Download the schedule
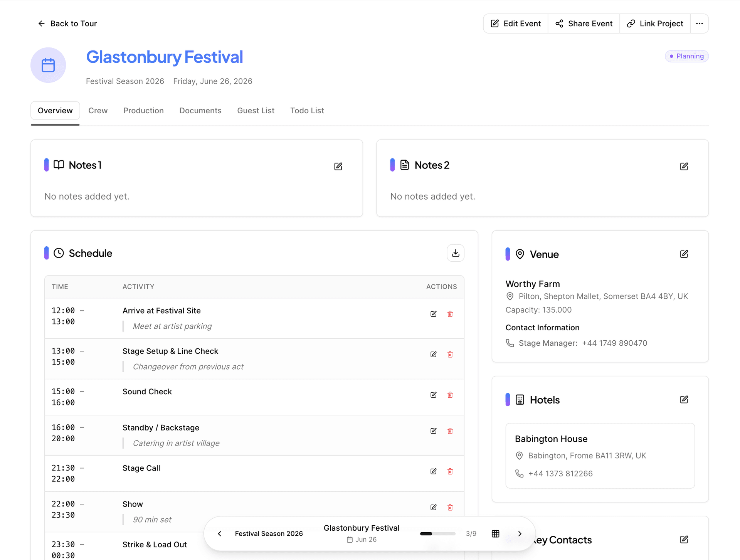 pyautogui.click(x=455, y=253)
